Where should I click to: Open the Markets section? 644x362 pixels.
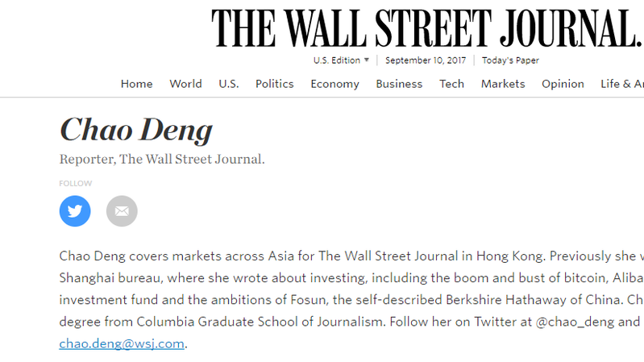(x=503, y=84)
